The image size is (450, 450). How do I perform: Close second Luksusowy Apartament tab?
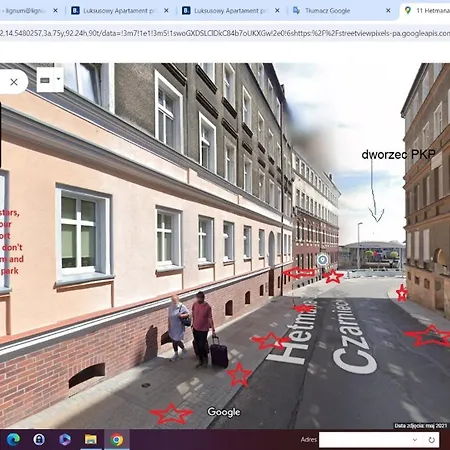pyautogui.click(x=277, y=11)
